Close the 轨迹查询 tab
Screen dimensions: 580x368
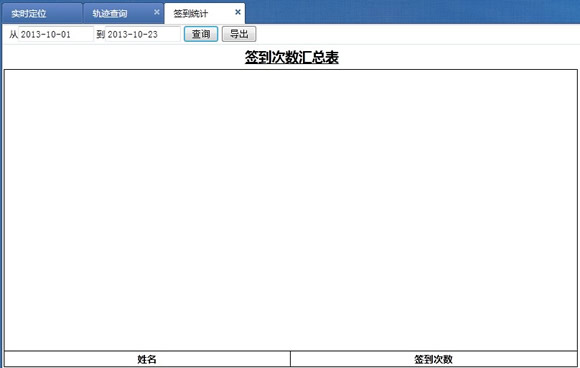point(157,12)
